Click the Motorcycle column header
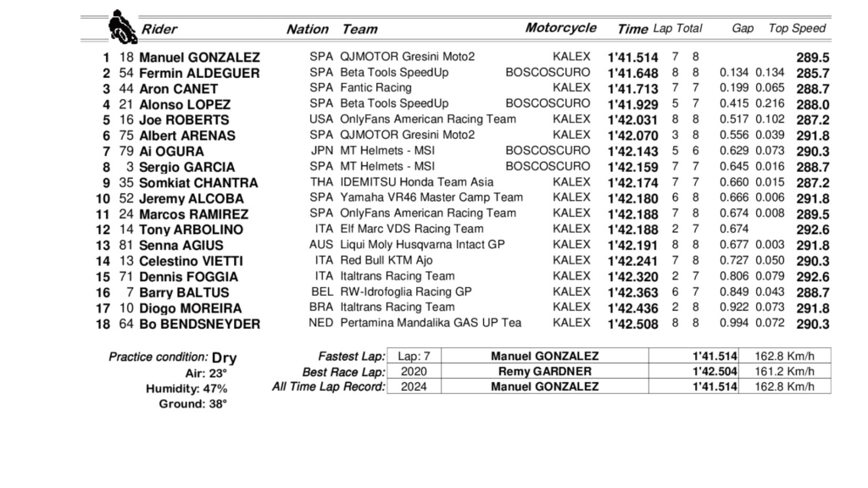This screenshot has width=868, height=488. pyautogui.click(x=560, y=28)
